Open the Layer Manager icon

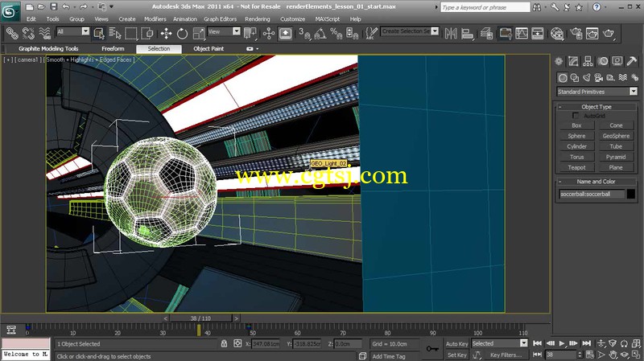486,33
